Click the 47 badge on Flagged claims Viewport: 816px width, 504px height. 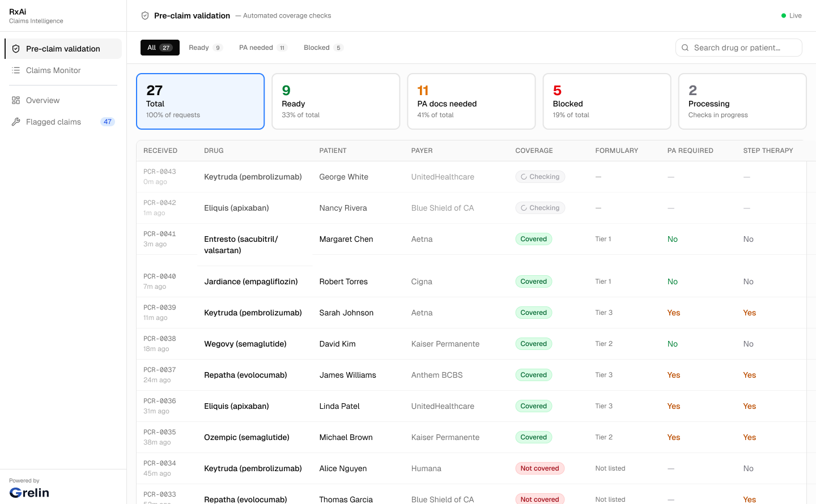pyautogui.click(x=108, y=122)
